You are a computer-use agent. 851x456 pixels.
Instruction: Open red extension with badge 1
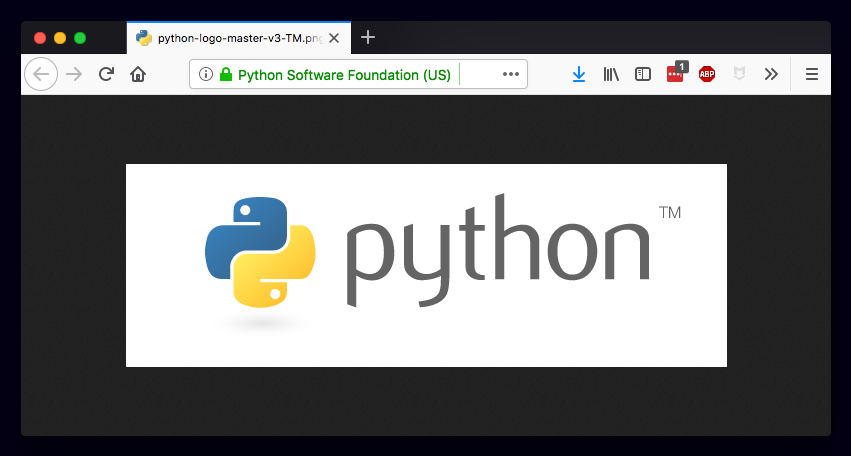[x=676, y=72]
